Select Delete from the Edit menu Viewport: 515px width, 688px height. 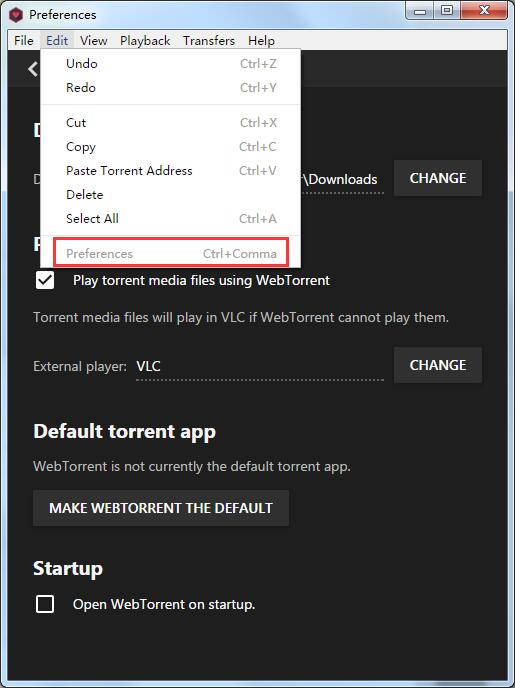[170, 194]
